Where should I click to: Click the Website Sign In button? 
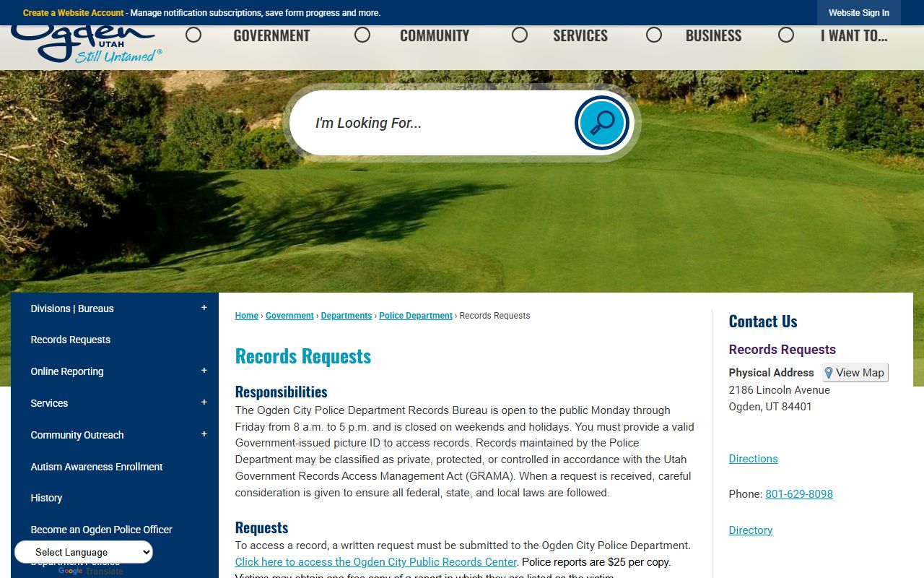pos(858,13)
